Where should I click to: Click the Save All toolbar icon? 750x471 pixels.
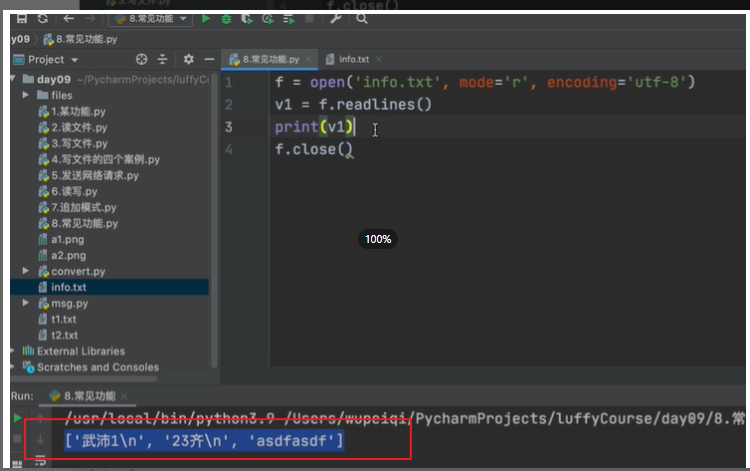pyautogui.click(x=22, y=19)
